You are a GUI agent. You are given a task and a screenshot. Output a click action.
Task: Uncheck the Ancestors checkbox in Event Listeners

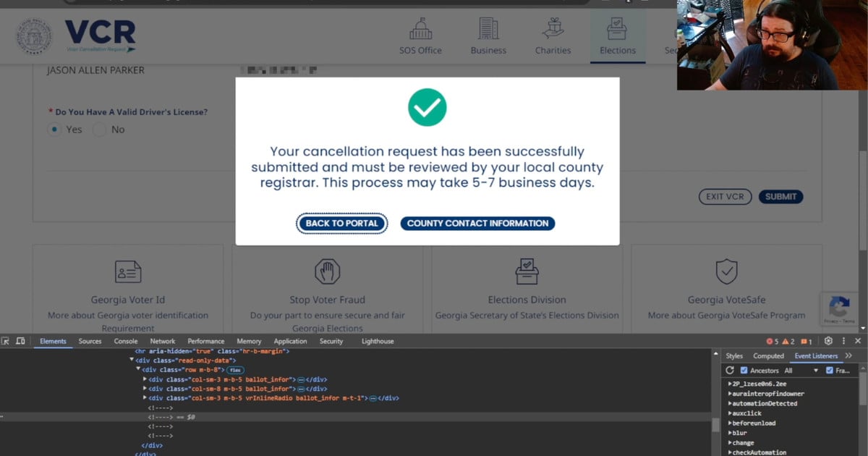click(744, 371)
